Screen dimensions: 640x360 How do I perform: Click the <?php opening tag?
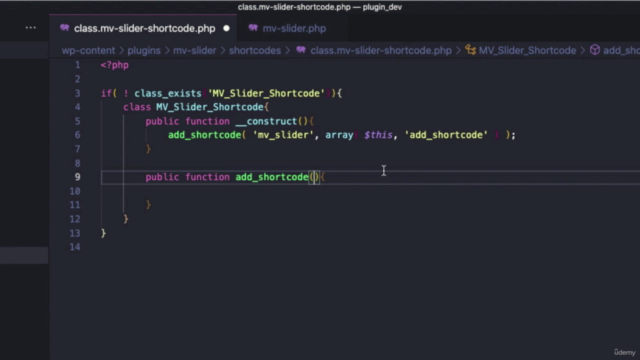click(x=115, y=65)
